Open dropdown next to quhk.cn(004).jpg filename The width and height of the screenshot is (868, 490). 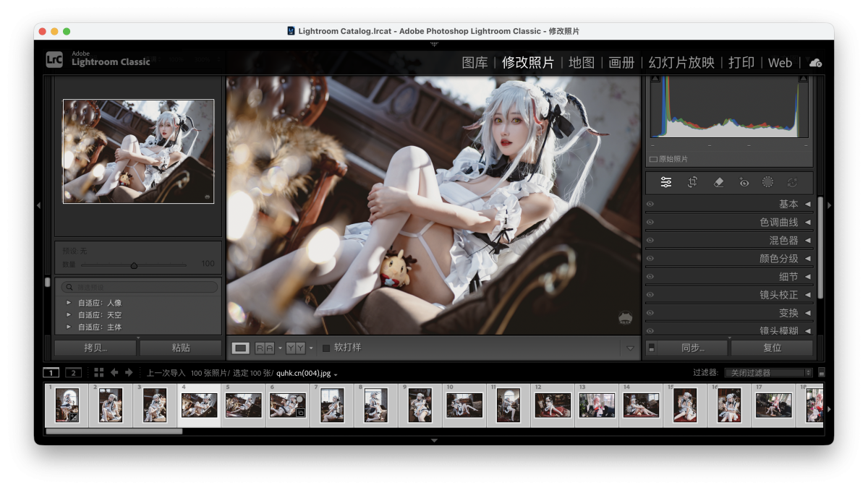coord(336,374)
